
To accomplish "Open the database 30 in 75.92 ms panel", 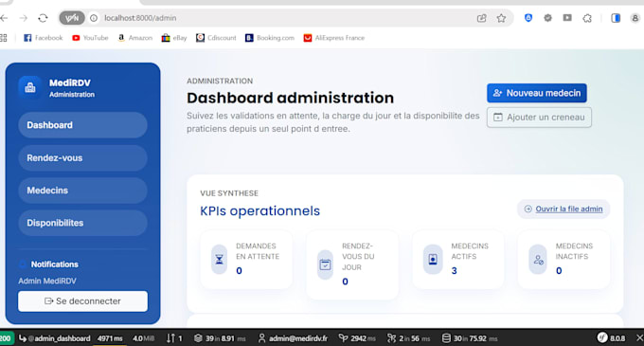I will [x=470, y=338].
